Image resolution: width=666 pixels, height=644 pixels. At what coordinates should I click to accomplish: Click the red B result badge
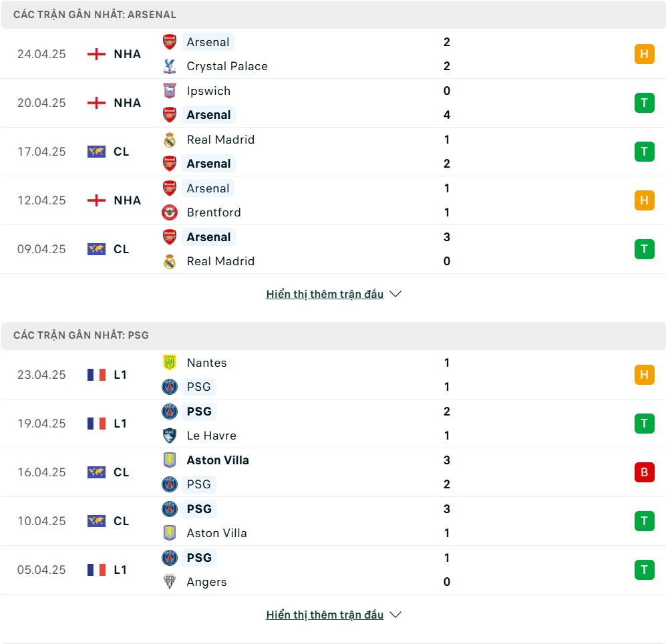pyautogui.click(x=645, y=472)
